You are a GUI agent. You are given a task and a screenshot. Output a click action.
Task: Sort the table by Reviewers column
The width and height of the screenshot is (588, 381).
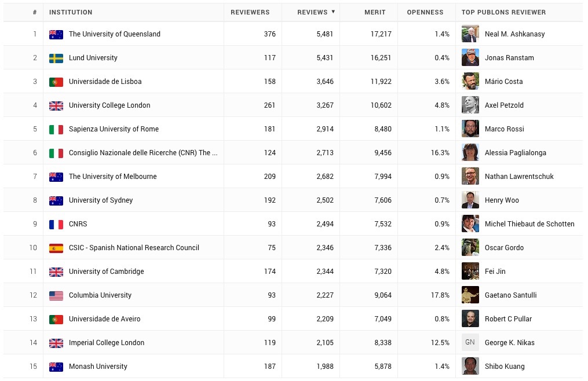pos(250,12)
